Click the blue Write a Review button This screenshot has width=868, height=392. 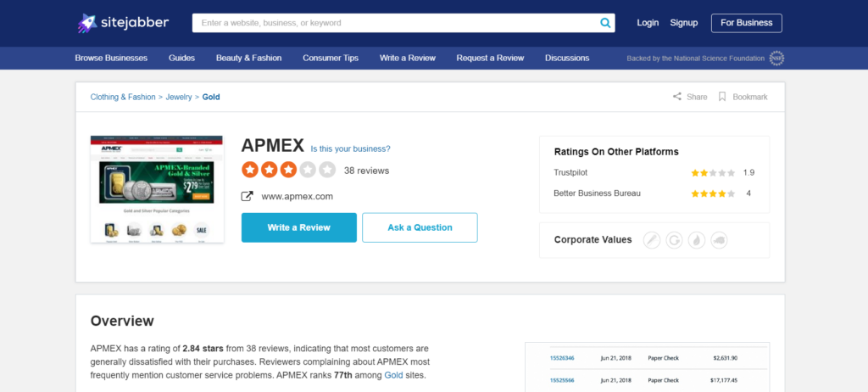click(299, 227)
